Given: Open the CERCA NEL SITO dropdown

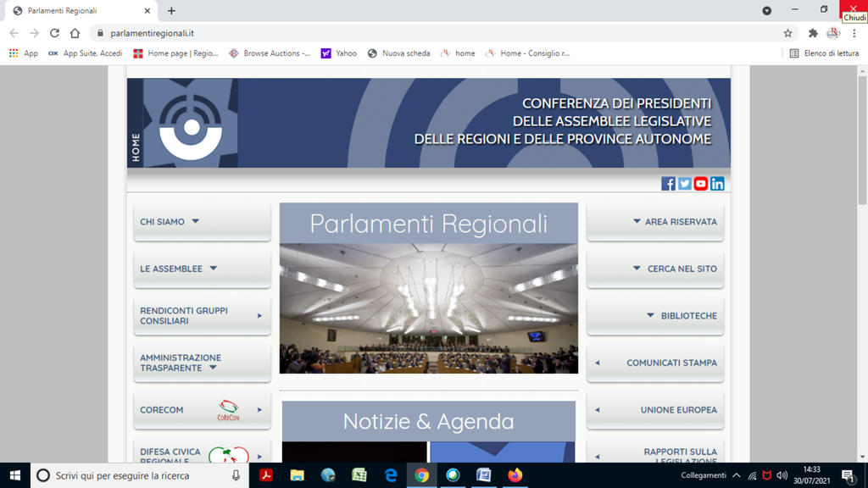Looking at the screenshot, I should tap(675, 269).
